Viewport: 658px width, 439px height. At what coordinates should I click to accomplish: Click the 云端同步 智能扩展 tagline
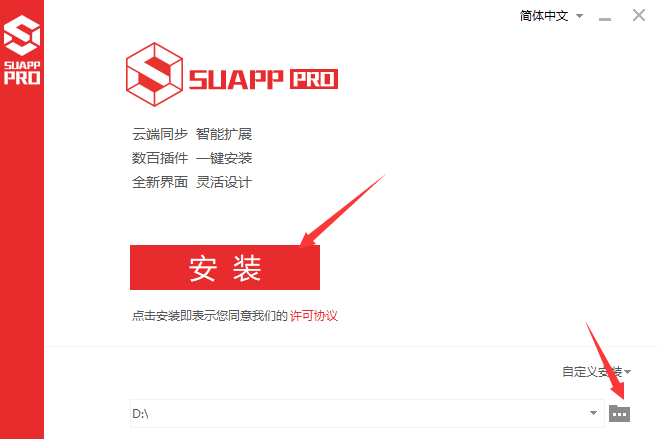coord(192,134)
